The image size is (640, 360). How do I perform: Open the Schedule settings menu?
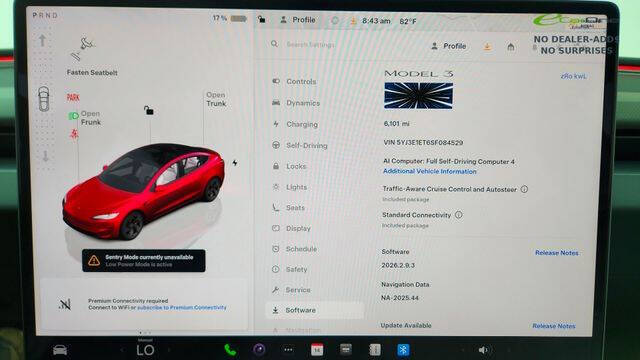coord(295,249)
